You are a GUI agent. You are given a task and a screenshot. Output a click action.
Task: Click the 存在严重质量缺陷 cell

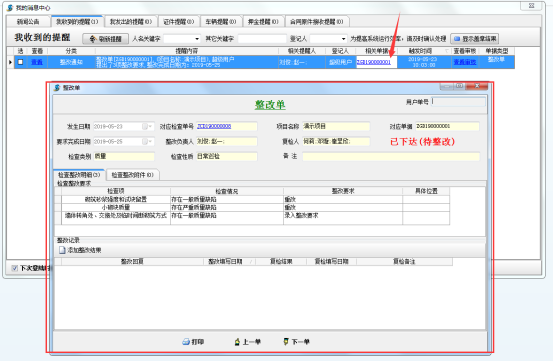click(x=227, y=207)
